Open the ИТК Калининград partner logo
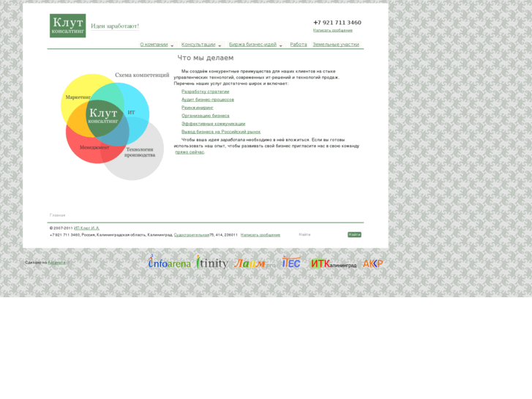 click(334, 264)
